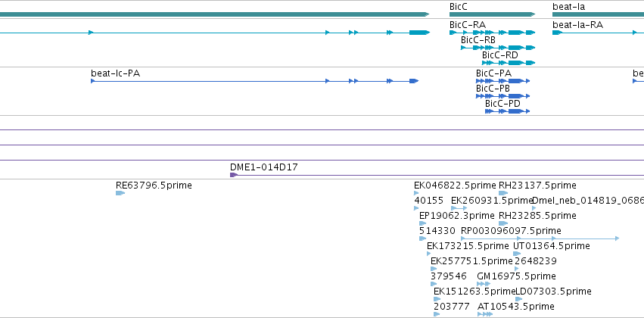Select the EK260931.5prime feature

tap(459, 208)
